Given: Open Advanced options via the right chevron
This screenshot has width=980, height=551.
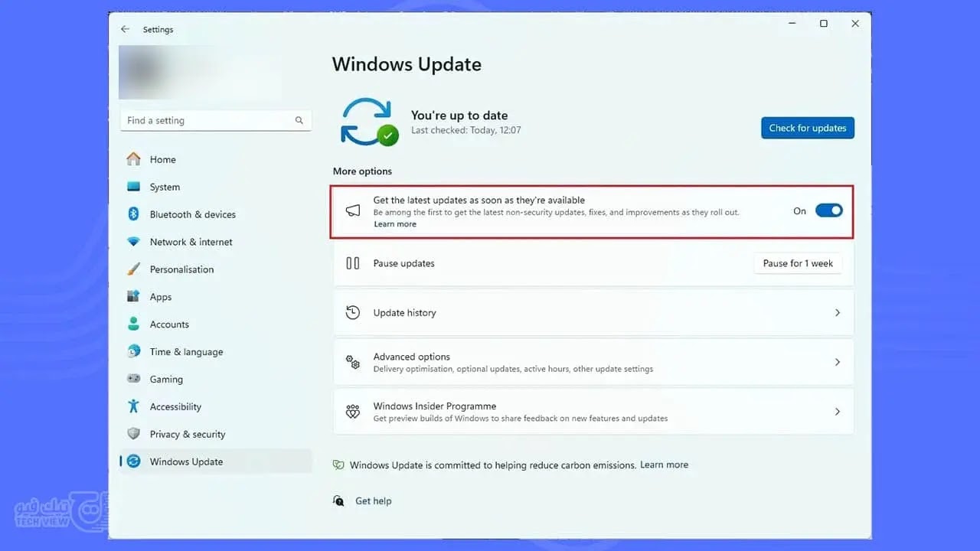Looking at the screenshot, I should click(x=838, y=362).
